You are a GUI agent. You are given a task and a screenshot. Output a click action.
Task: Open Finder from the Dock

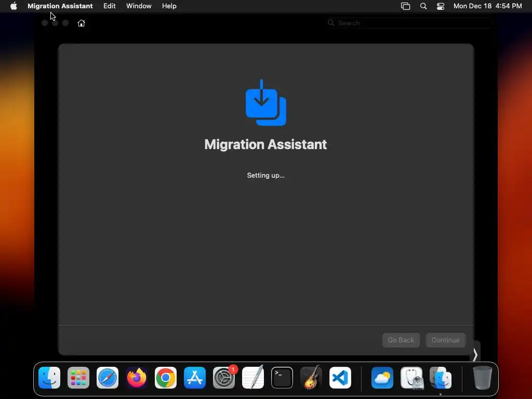(49, 378)
